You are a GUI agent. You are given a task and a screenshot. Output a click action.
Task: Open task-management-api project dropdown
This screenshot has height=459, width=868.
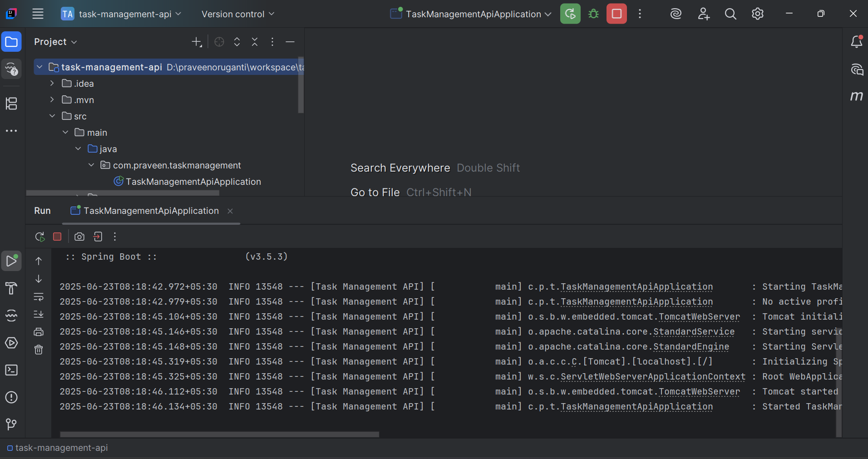[x=121, y=14]
